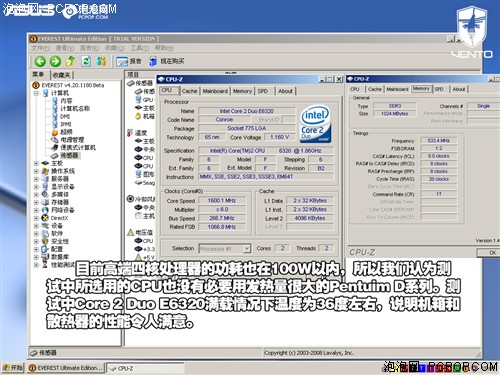Open the 查看(V) menu in EVEREST
This screenshot has height=375, width=500.
click(65, 48)
